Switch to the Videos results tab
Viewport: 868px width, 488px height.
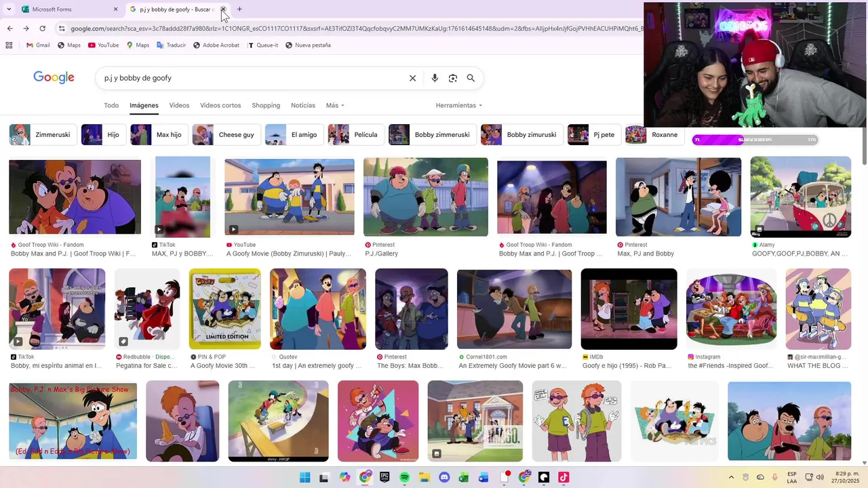point(179,106)
